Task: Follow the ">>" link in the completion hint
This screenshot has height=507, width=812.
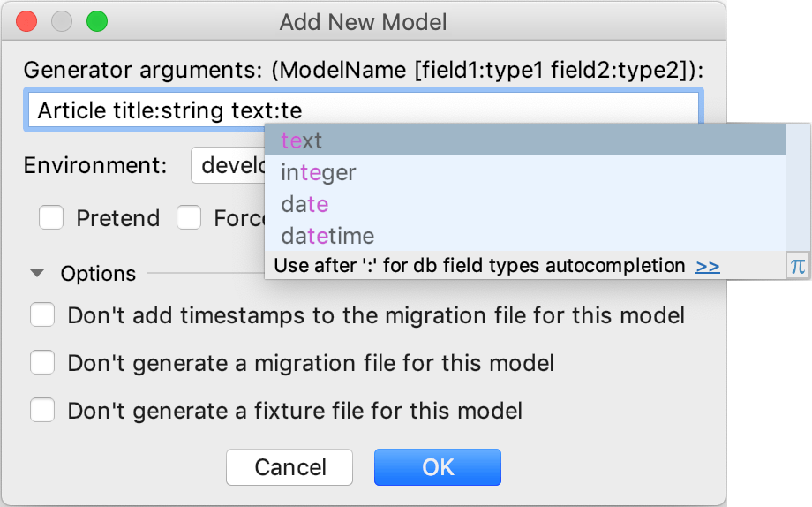Action: [x=707, y=266]
